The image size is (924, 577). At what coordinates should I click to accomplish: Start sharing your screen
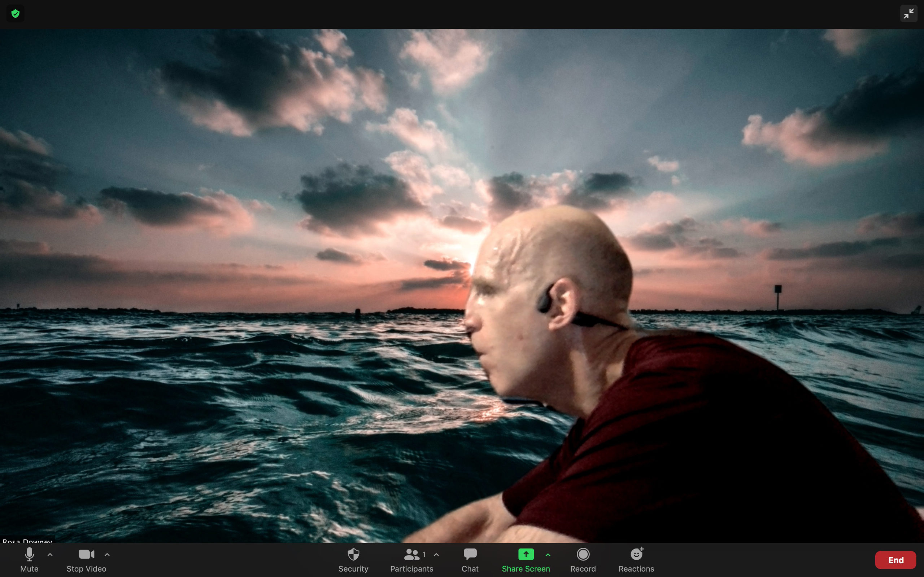point(526,555)
